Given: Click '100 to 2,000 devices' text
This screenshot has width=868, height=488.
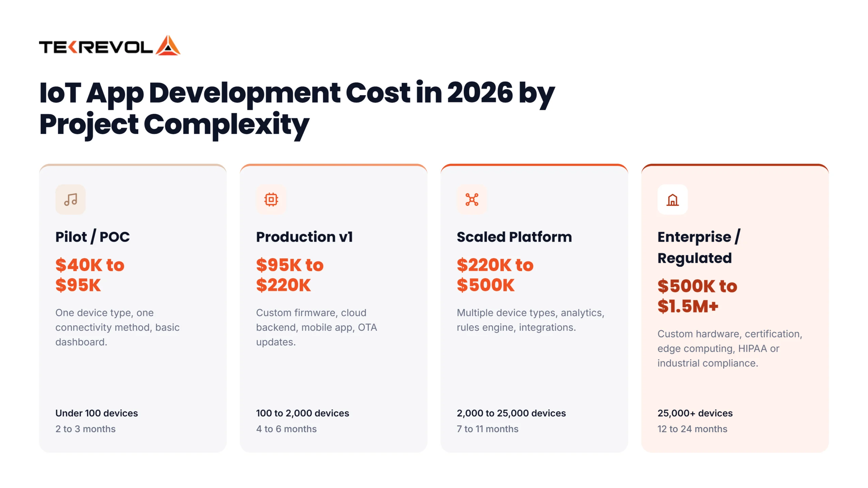Looking at the screenshot, I should click(302, 413).
